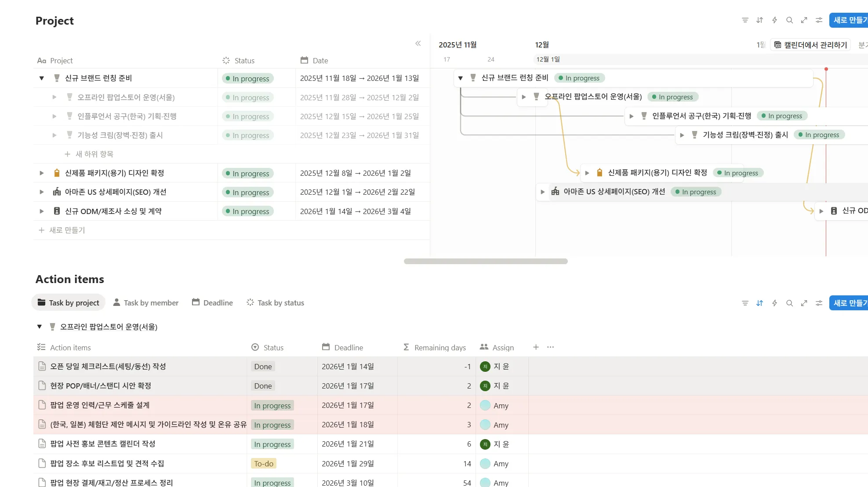The image size is (868, 487).
Task: Collapse 신규 브랜드 런칭 준비 row in table
Action: point(42,78)
